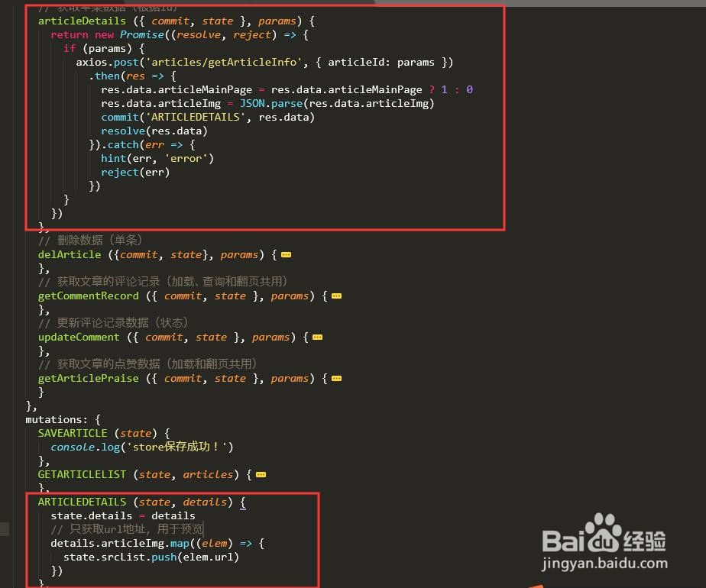Screen dimensions: 706x588
Task: Click getArticlePraise function name
Action: [89, 379]
